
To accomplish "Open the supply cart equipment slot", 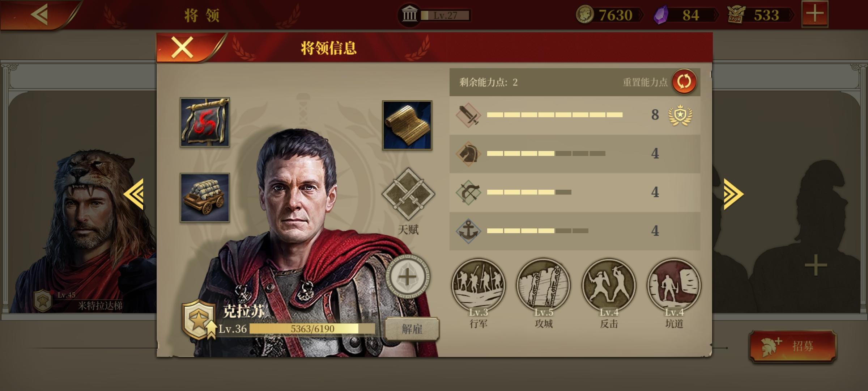I will tap(205, 198).
